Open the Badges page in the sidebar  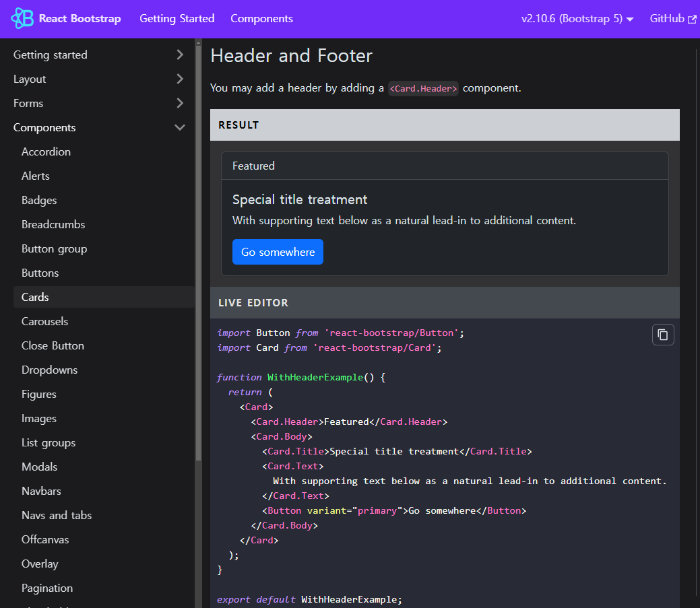point(39,200)
